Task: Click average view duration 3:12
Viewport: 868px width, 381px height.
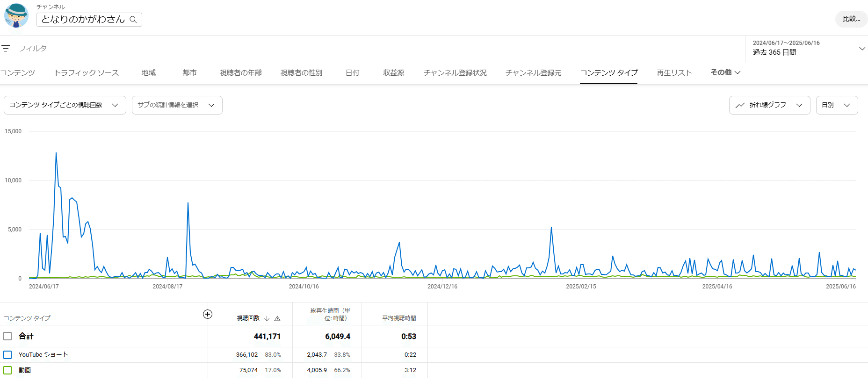Action: tap(410, 370)
